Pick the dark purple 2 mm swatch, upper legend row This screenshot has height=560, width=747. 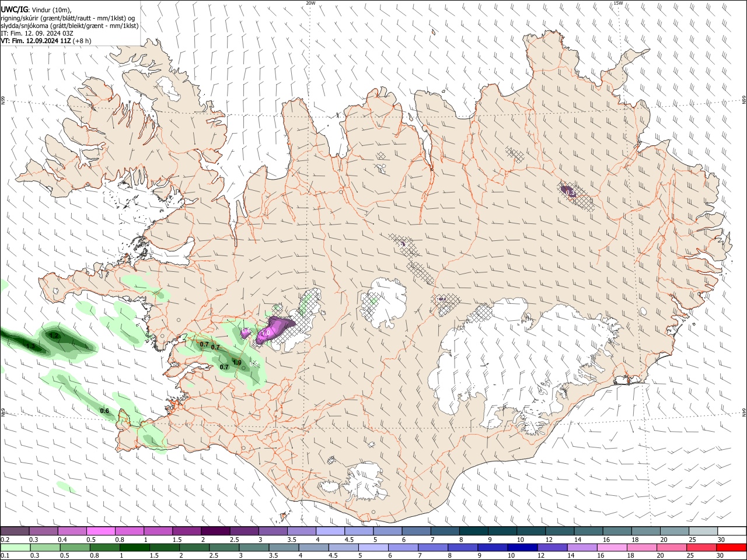[215, 531]
